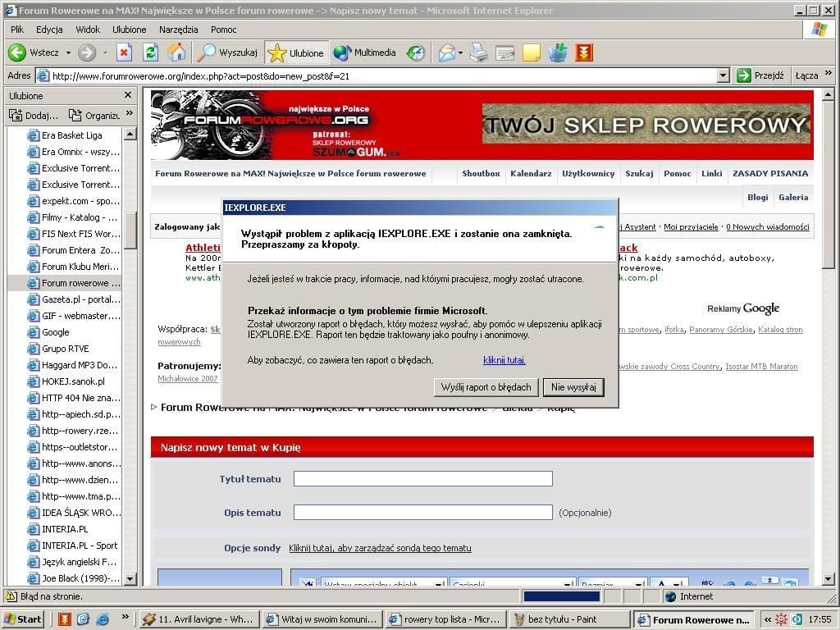Click the Przejdź go button

point(760,75)
